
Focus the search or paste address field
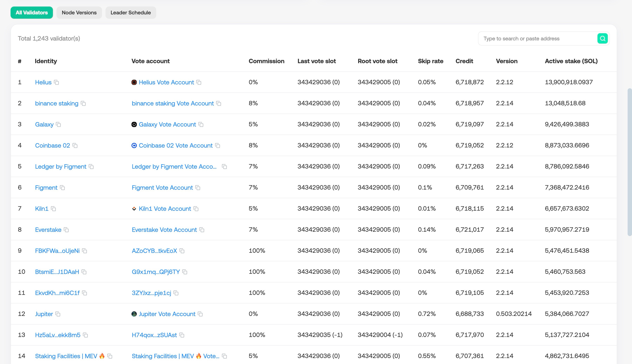click(538, 38)
